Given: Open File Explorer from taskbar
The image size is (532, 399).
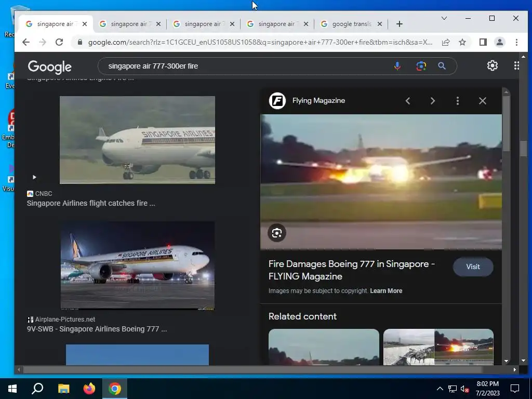Looking at the screenshot, I should [63, 389].
